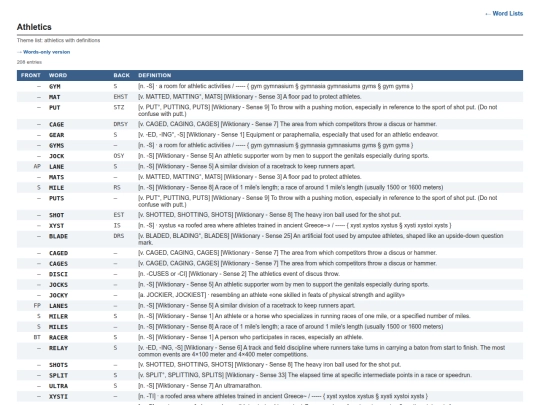Click back hooks IS in XYST row
Viewport: 540px width, 405px height.
[x=117, y=226]
